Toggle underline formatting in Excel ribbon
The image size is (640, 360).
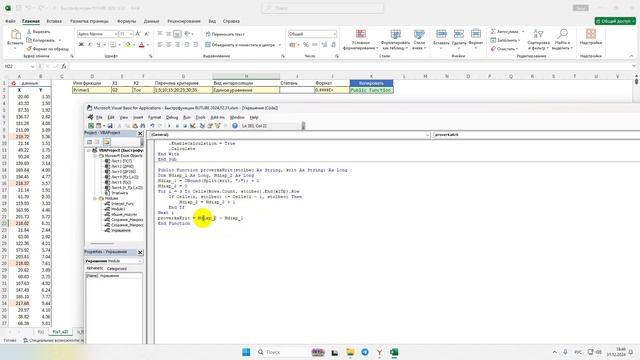98,44
